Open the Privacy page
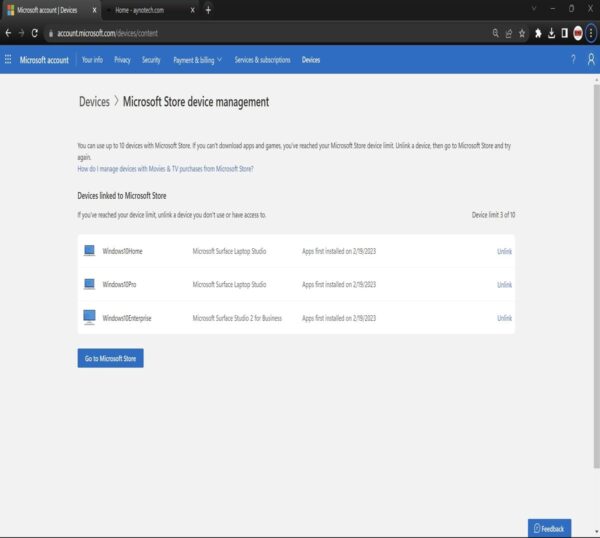 [x=122, y=60]
